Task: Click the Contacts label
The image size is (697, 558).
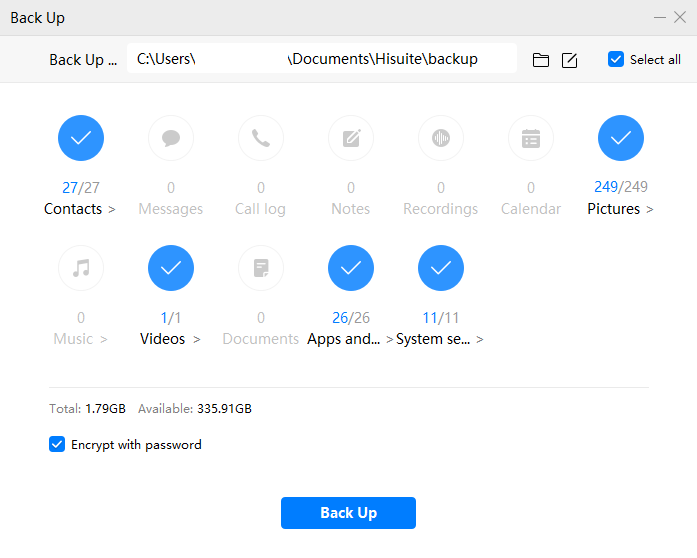Action: 73,209
